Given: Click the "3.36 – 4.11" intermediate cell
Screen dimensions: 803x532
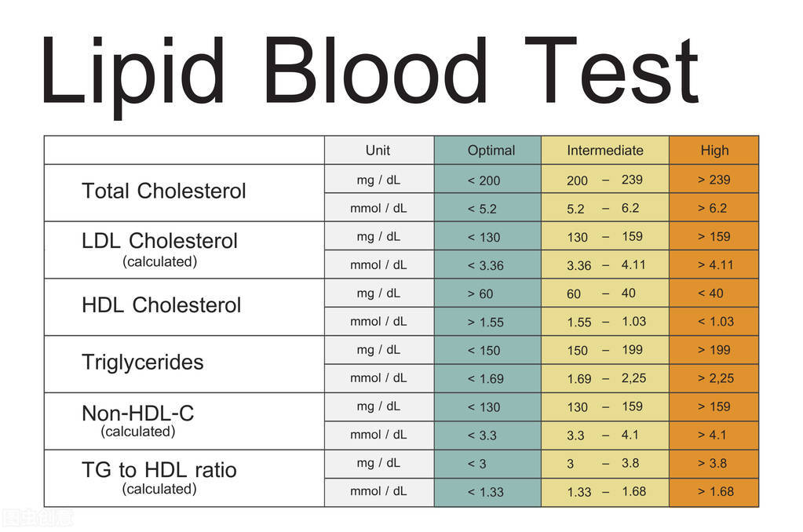Looking at the screenshot, I should (605, 265).
